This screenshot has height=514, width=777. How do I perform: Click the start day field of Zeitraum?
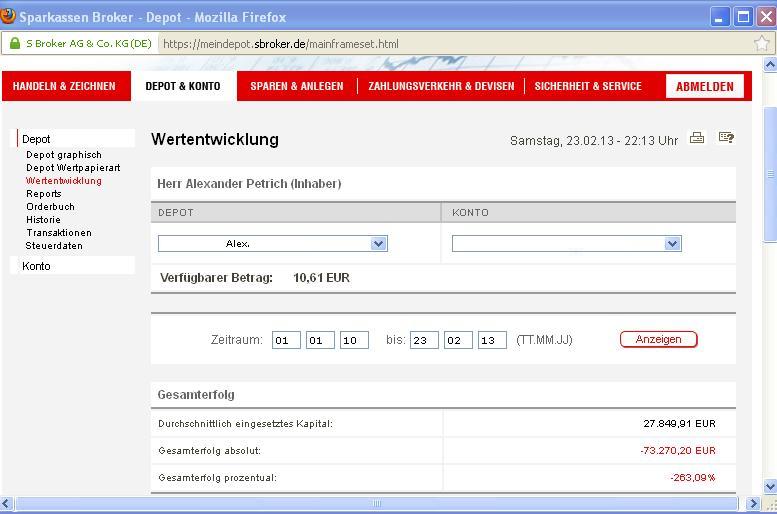pos(286,340)
